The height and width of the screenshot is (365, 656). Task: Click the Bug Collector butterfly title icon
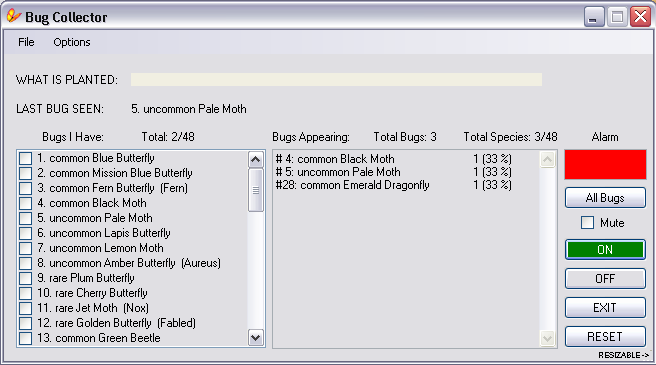pos(13,16)
